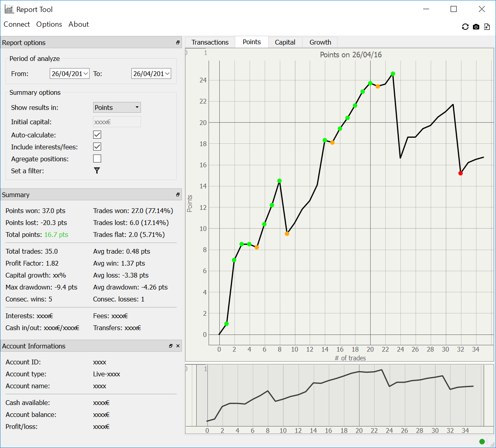
Task: Enable the Agregate positions checkbox
Action: pyautogui.click(x=97, y=158)
